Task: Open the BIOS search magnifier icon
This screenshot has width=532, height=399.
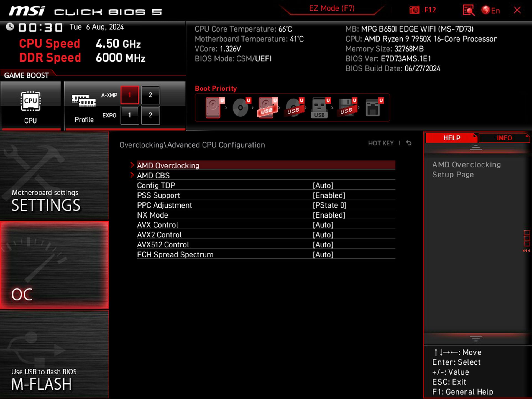Action: pyautogui.click(x=468, y=10)
